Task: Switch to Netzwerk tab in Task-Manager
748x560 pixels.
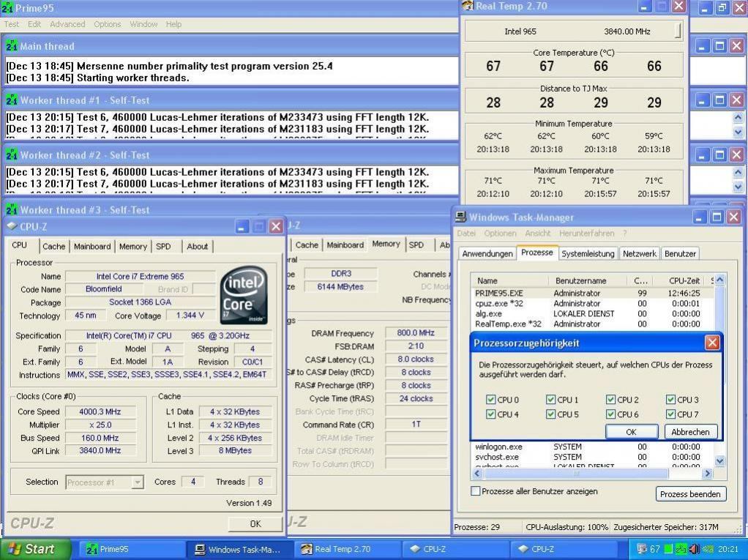Action: click(x=639, y=254)
